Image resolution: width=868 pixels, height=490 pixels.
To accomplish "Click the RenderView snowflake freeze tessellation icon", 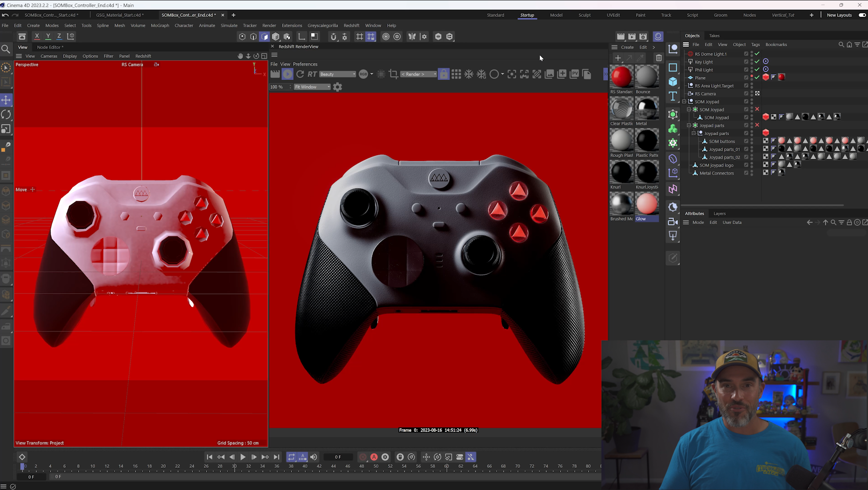I will tap(469, 74).
